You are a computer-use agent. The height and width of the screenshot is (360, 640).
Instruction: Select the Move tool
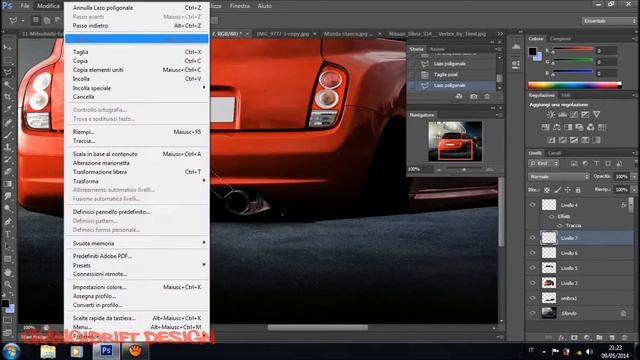(8, 48)
